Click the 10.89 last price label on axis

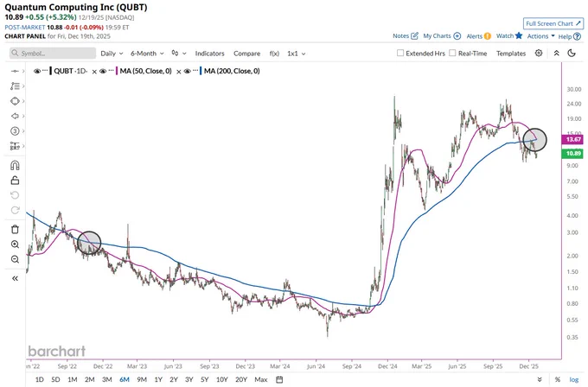(572, 153)
